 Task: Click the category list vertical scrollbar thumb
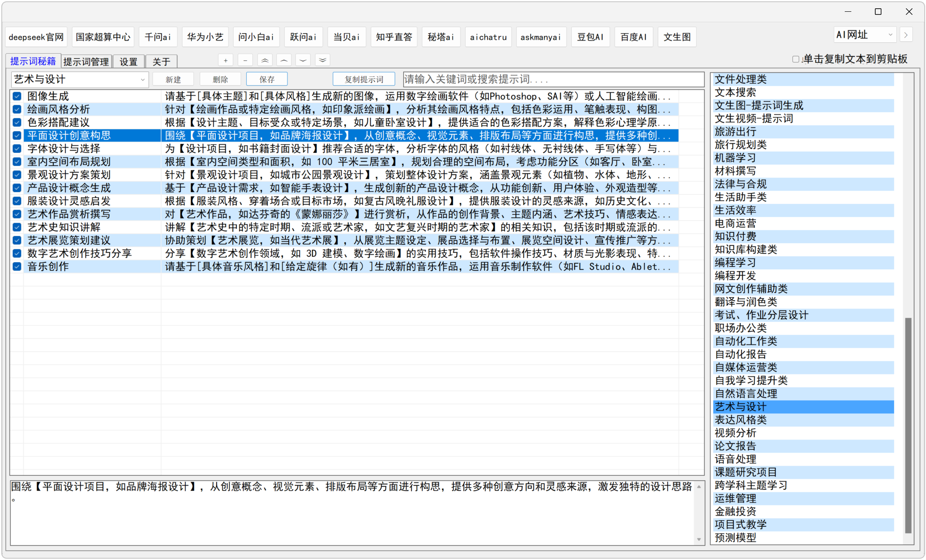pyautogui.click(x=908, y=426)
